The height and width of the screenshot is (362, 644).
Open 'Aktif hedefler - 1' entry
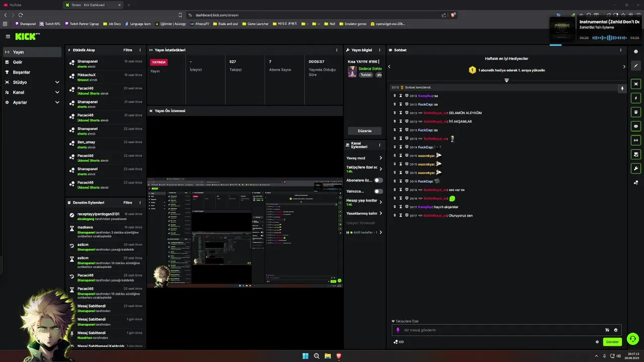point(364,232)
